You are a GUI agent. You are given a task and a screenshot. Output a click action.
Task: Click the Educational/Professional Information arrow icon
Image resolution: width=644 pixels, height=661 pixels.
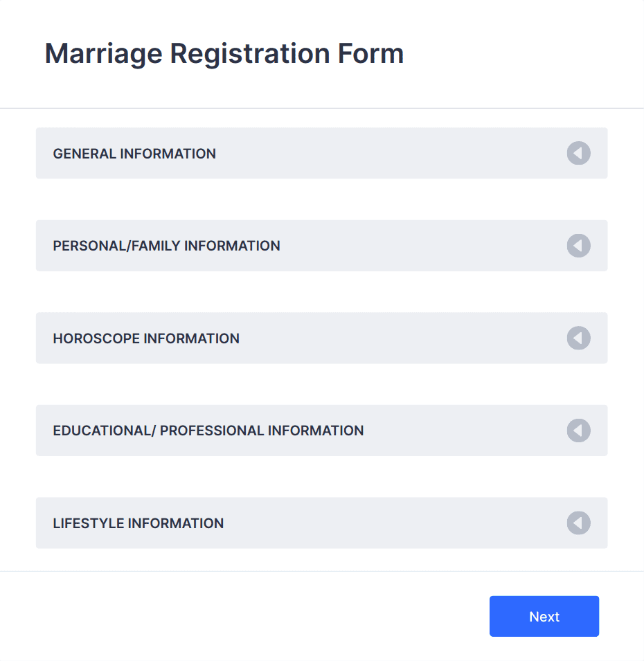click(x=578, y=431)
